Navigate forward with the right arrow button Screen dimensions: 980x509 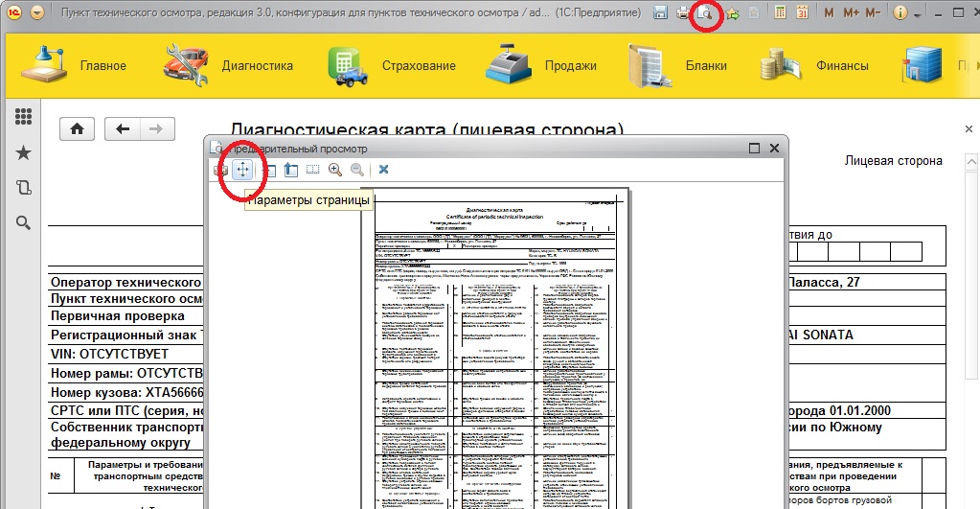click(157, 128)
